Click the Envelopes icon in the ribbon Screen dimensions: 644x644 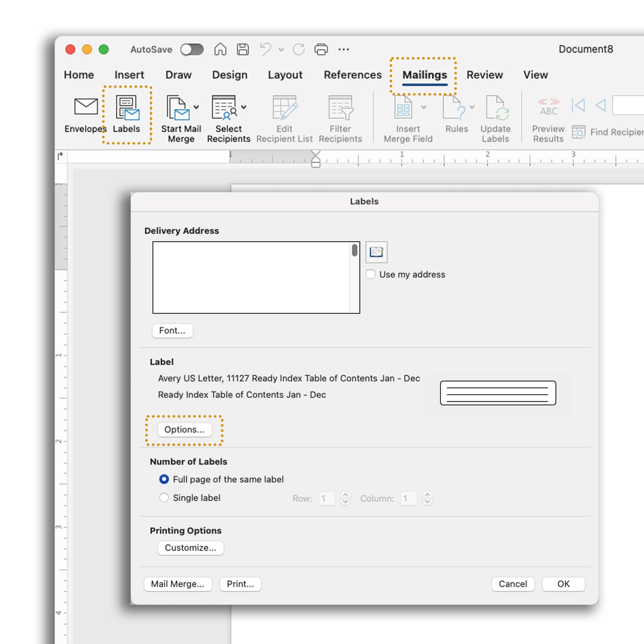click(86, 107)
